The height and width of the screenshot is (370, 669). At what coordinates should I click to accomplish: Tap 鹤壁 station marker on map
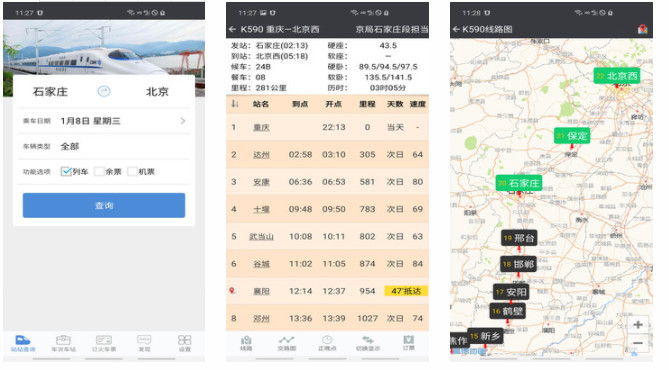[x=507, y=311]
